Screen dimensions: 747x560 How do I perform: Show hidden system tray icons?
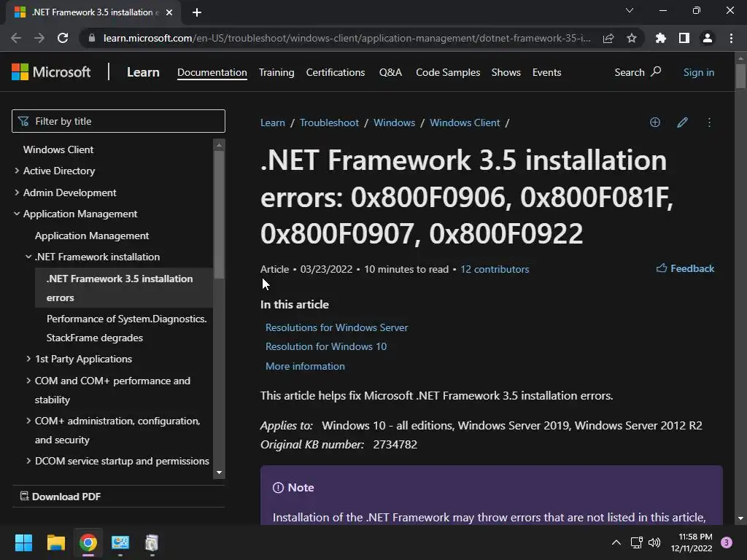616,542
